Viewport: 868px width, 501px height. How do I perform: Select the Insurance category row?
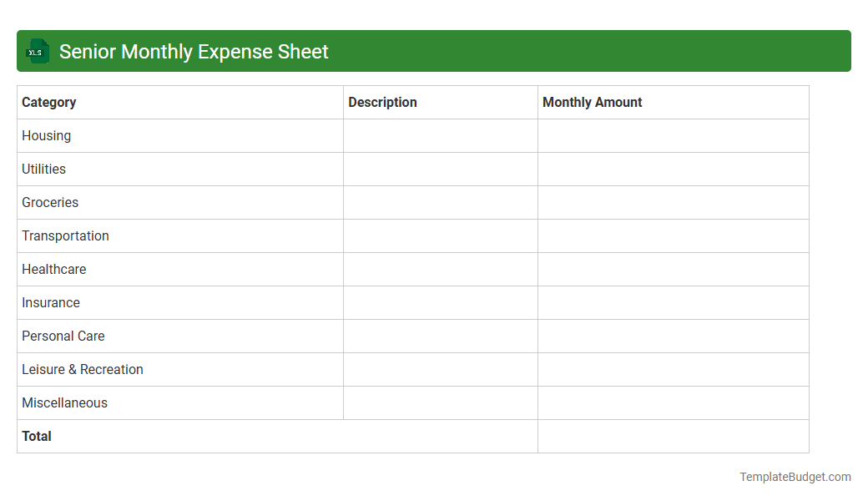(50, 302)
